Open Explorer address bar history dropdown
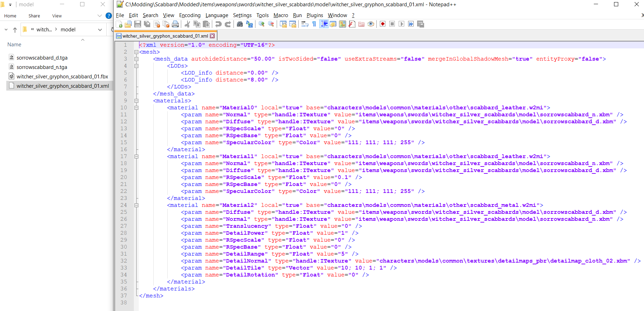Screen dimensions: 644x311 (100, 30)
